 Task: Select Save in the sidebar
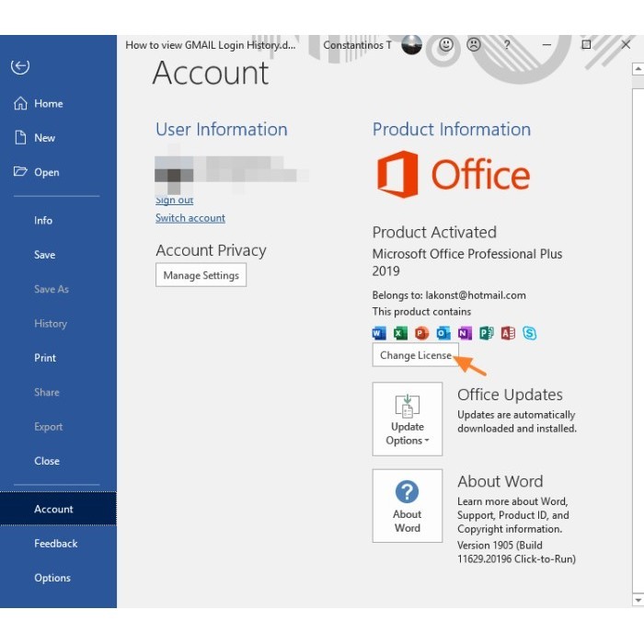(x=45, y=255)
